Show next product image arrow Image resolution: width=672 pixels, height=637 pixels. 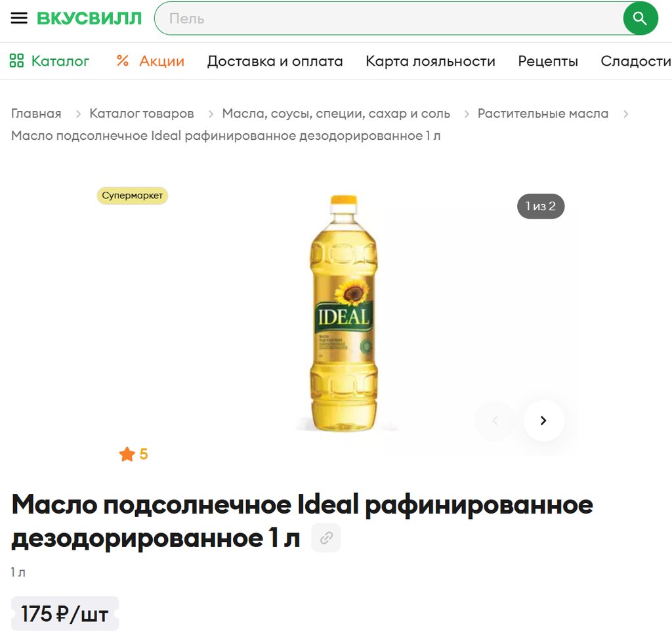click(x=543, y=420)
